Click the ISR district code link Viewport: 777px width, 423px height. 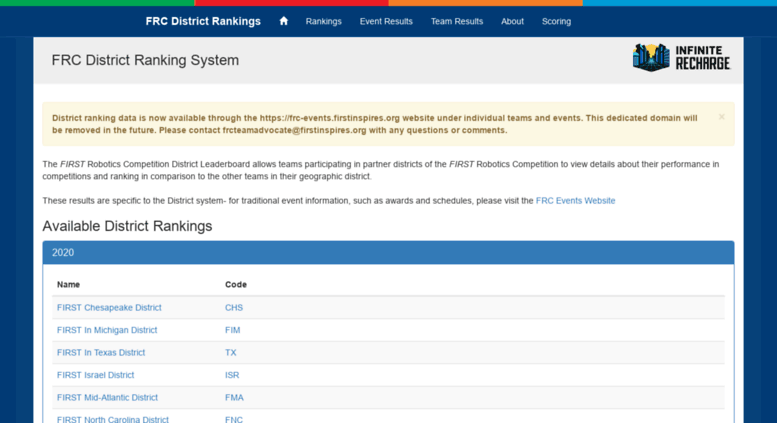point(232,375)
